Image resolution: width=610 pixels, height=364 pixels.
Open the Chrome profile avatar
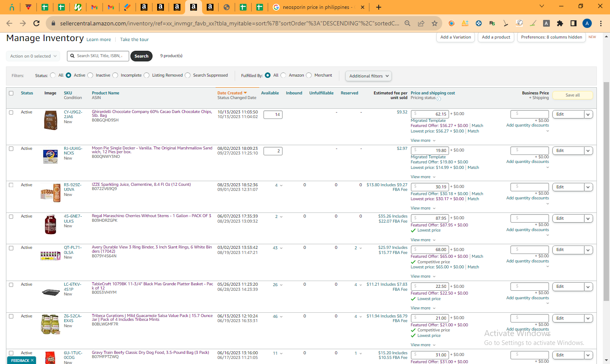tap(587, 23)
